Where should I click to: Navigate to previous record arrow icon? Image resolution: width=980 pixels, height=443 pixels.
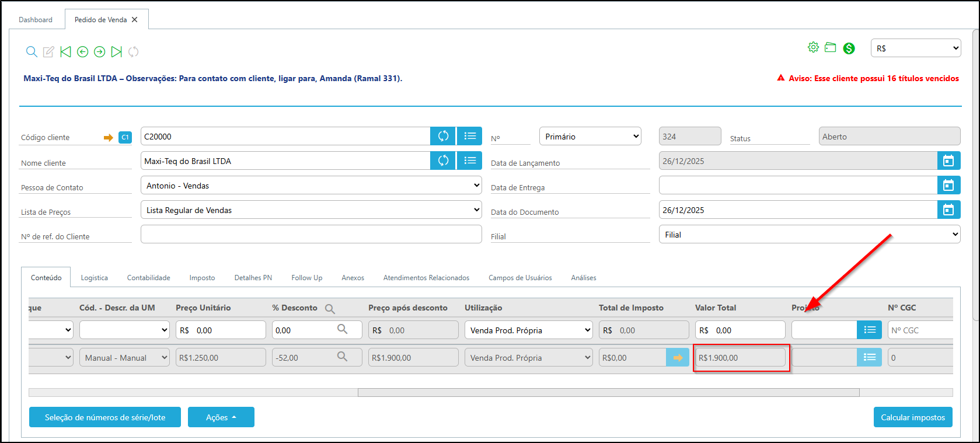[82, 52]
